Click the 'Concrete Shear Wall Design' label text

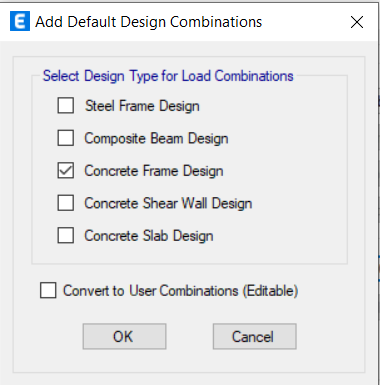click(x=168, y=203)
